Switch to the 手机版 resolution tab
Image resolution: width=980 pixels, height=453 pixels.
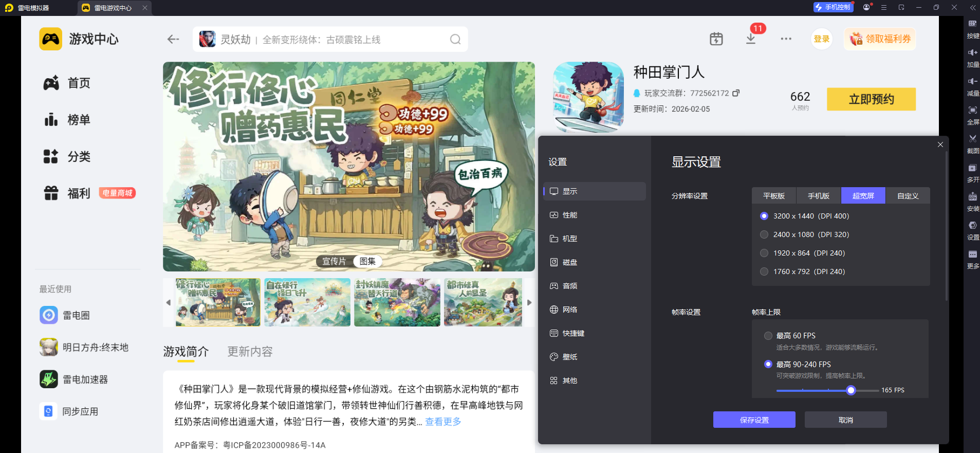coord(819,195)
